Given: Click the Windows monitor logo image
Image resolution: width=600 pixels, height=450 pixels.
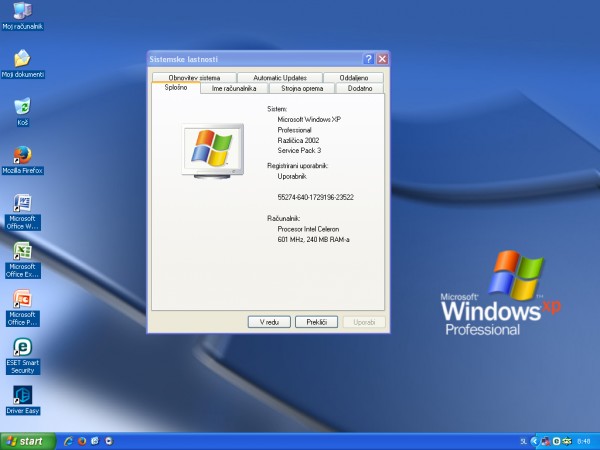Looking at the screenshot, I should 212,151.
